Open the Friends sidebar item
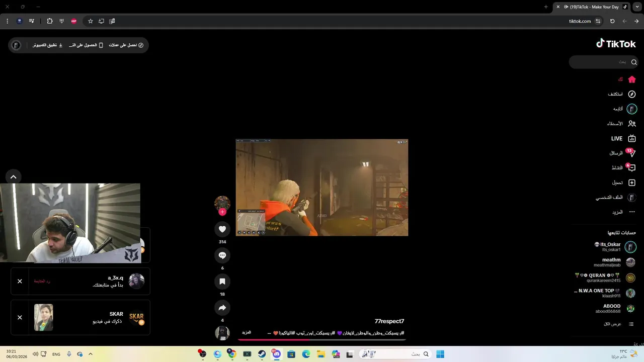 click(621, 124)
